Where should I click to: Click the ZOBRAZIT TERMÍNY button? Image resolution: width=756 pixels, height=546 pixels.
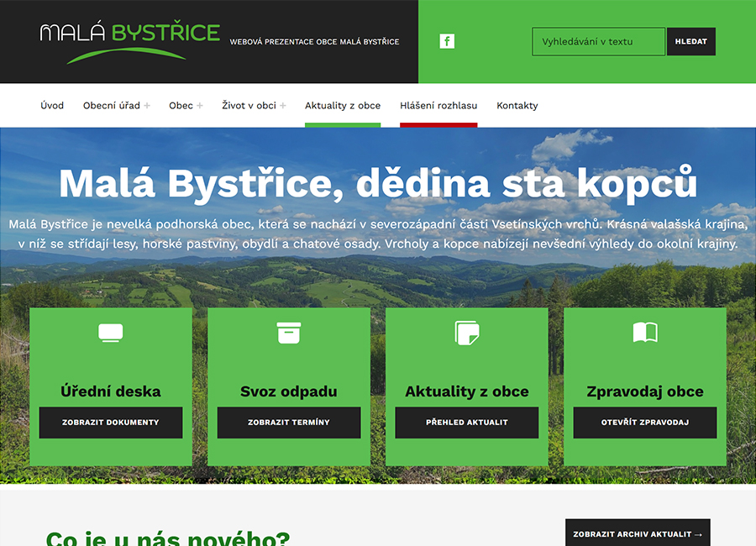tap(288, 423)
